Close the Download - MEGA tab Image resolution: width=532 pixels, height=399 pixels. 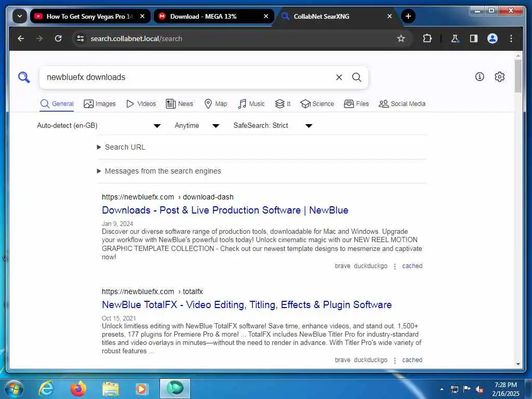[266, 16]
